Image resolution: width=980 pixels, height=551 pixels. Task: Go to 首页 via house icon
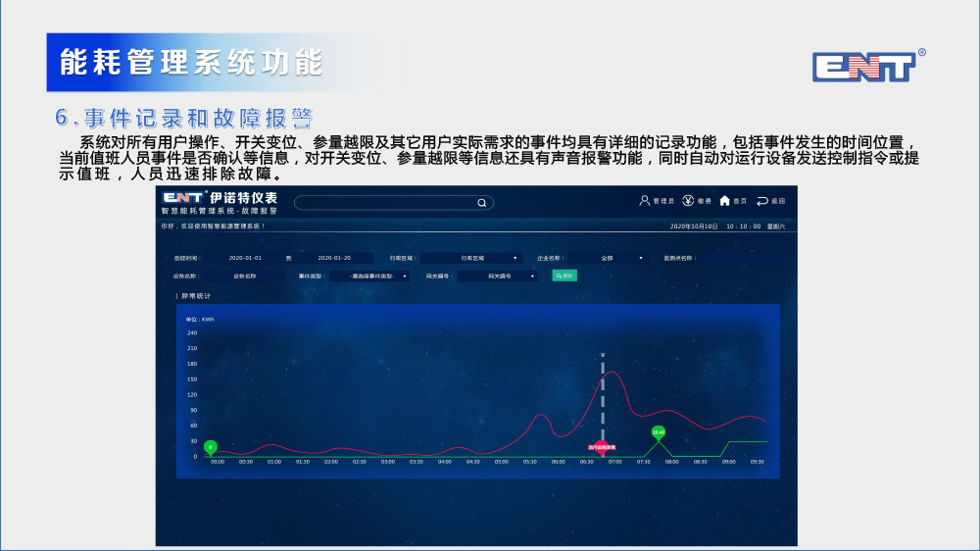[725, 201]
